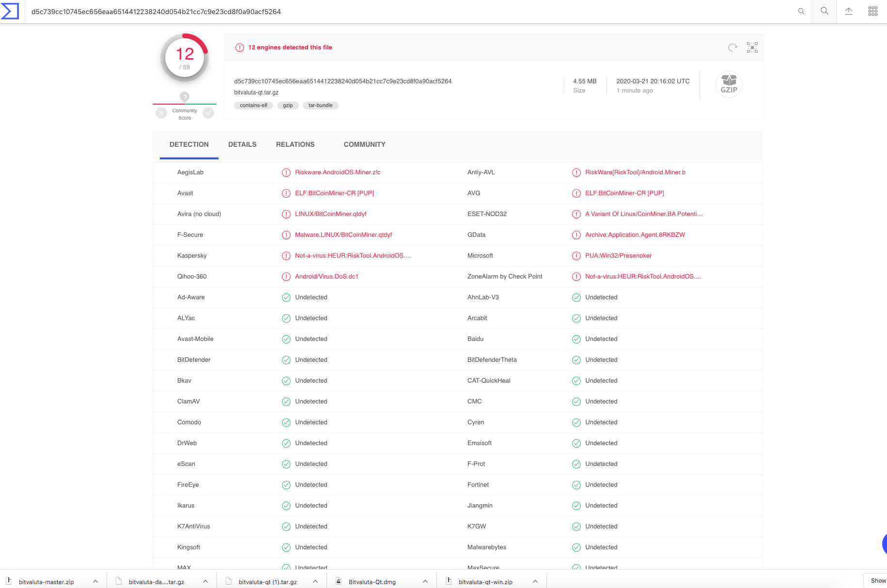Expand options for bitvaluta-da....tar.gz download
Viewport: 887px width, 588px height.
pyautogui.click(x=205, y=581)
